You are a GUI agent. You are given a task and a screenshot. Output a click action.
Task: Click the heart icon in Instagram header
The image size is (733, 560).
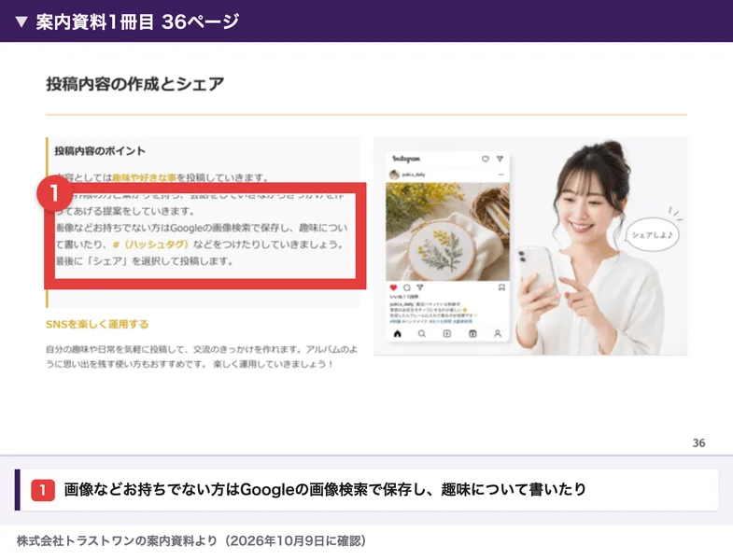coord(486,160)
